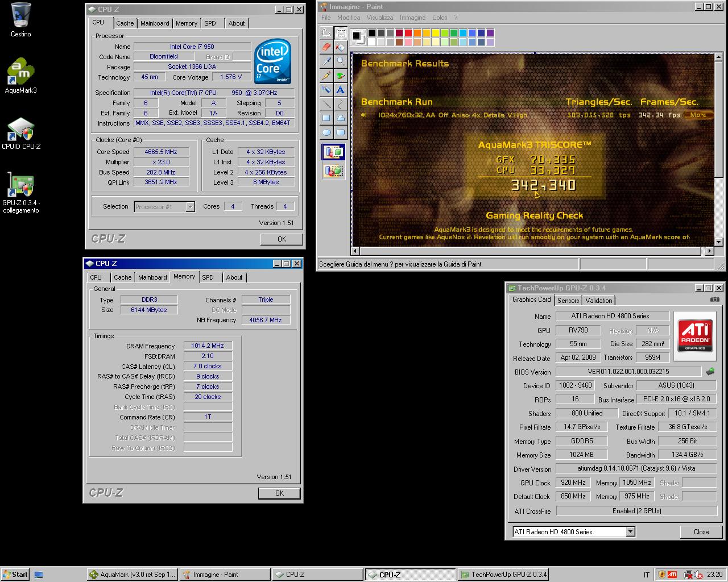Click the BIOS Version field in GPU-Z

tap(628, 372)
